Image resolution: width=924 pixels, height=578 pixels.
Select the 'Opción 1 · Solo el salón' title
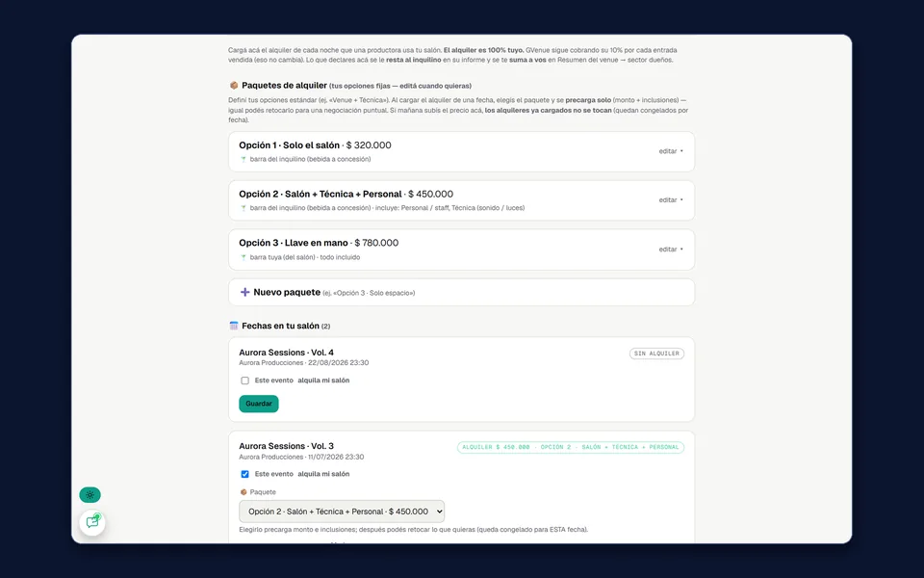[290, 145]
